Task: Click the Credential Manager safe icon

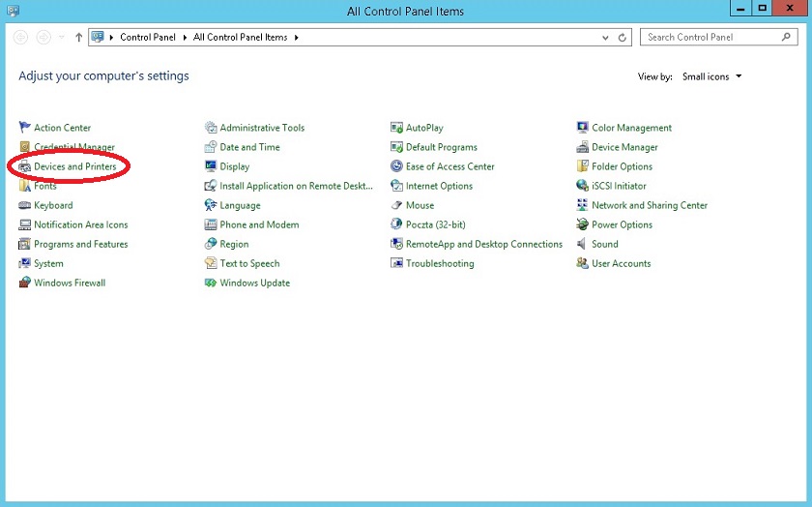Action: (x=24, y=147)
